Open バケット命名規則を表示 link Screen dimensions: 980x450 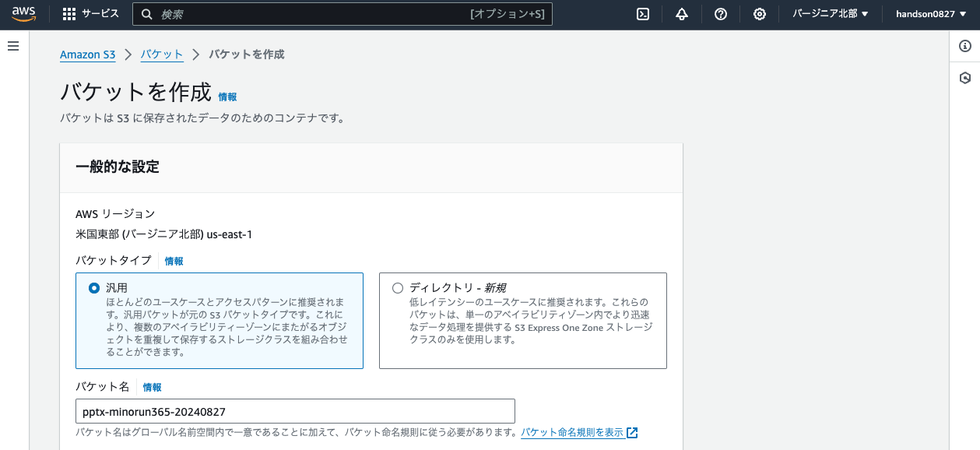coord(572,433)
